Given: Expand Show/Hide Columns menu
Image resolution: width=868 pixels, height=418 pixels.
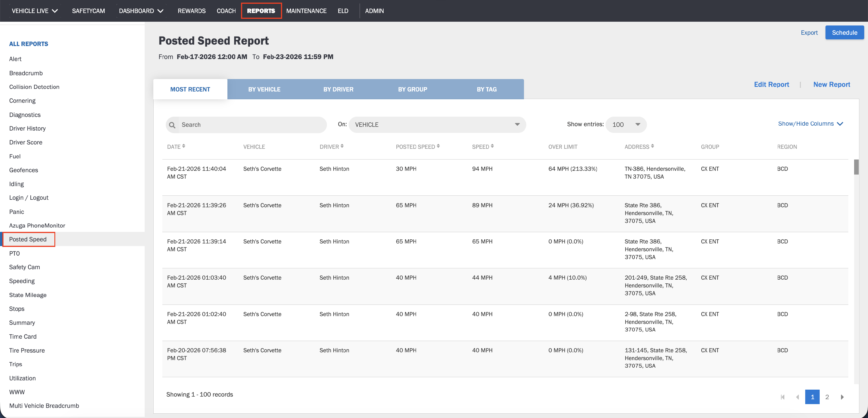Looking at the screenshot, I should [x=810, y=124].
